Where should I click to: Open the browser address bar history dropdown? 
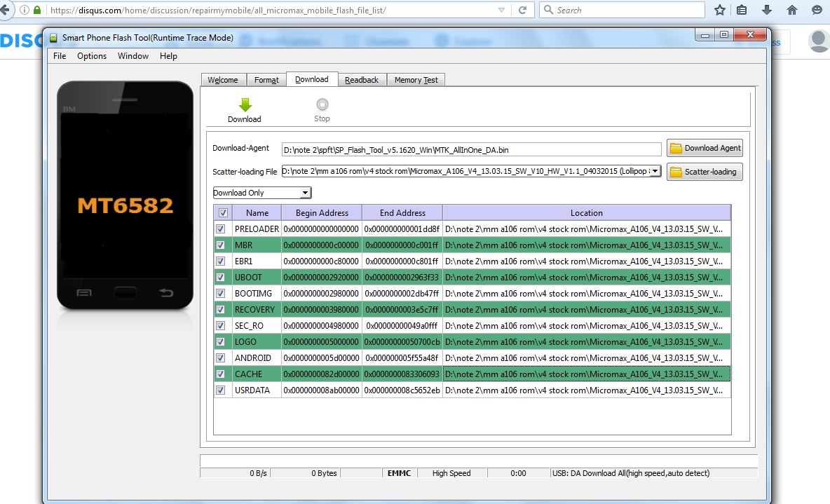point(501,10)
